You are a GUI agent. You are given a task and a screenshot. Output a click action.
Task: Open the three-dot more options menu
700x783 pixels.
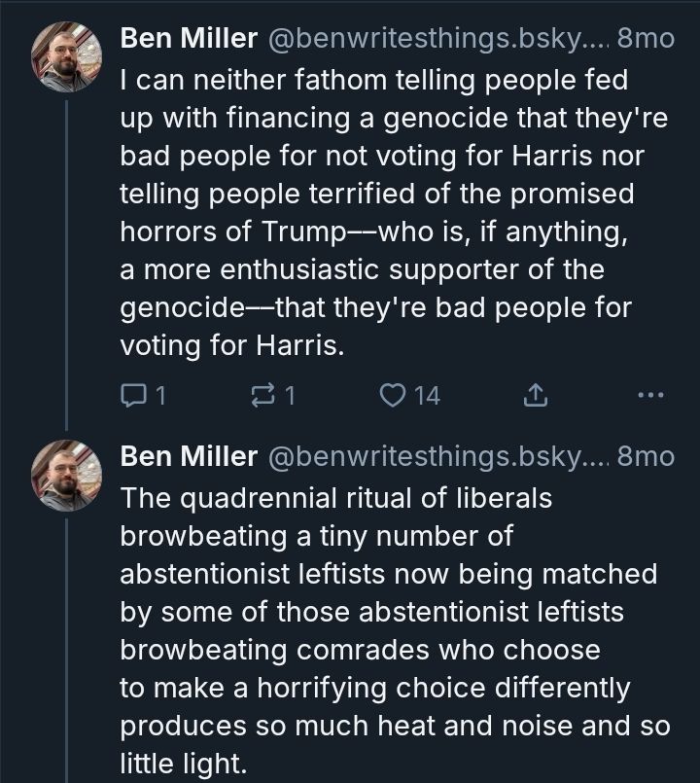pyautogui.click(x=649, y=396)
